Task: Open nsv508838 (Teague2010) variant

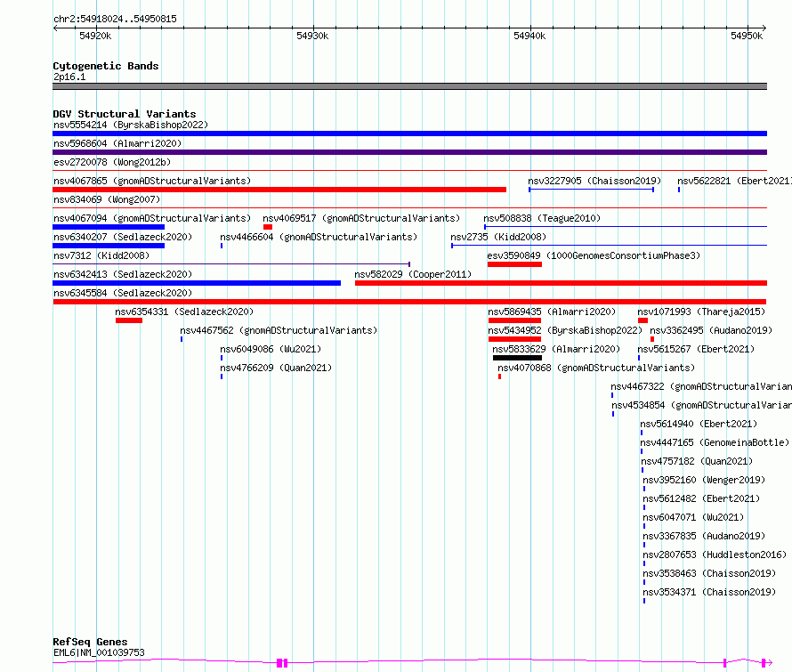Action: (x=542, y=218)
